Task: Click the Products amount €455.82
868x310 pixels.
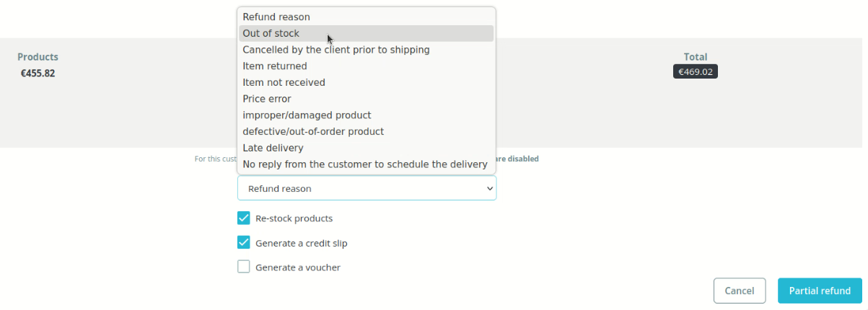Action: coord(38,73)
